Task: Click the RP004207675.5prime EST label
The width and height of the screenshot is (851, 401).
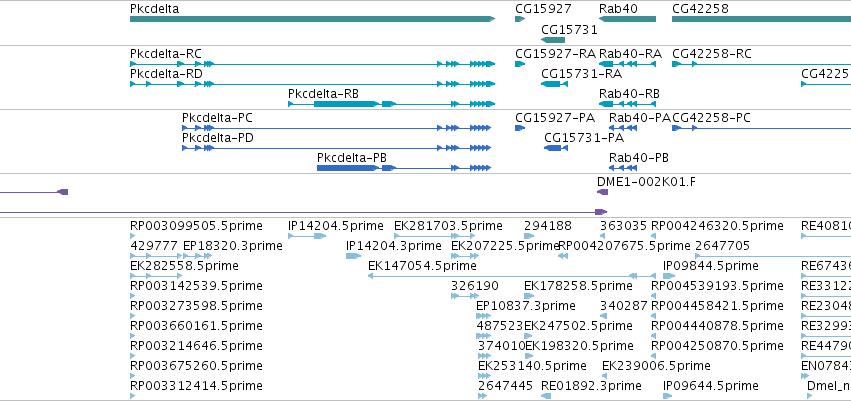Action: click(x=624, y=246)
